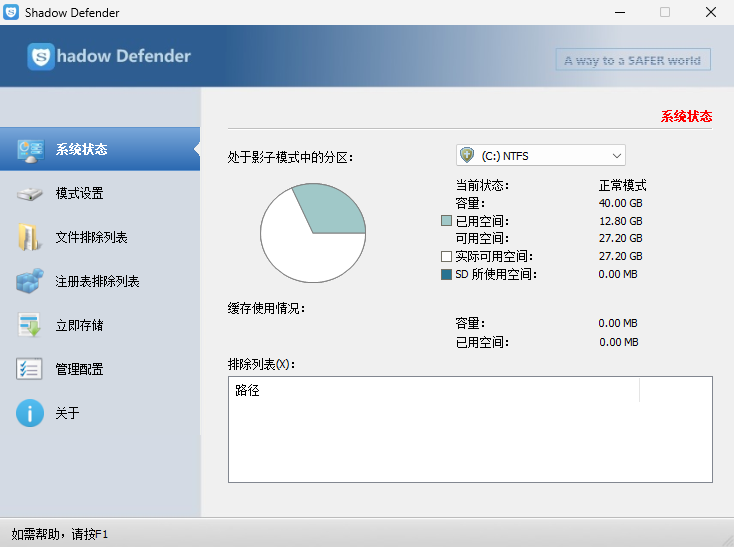
Task: Click the 立即存储 download arrow icon
Action: pyautogui.click(x=29, y=325)
